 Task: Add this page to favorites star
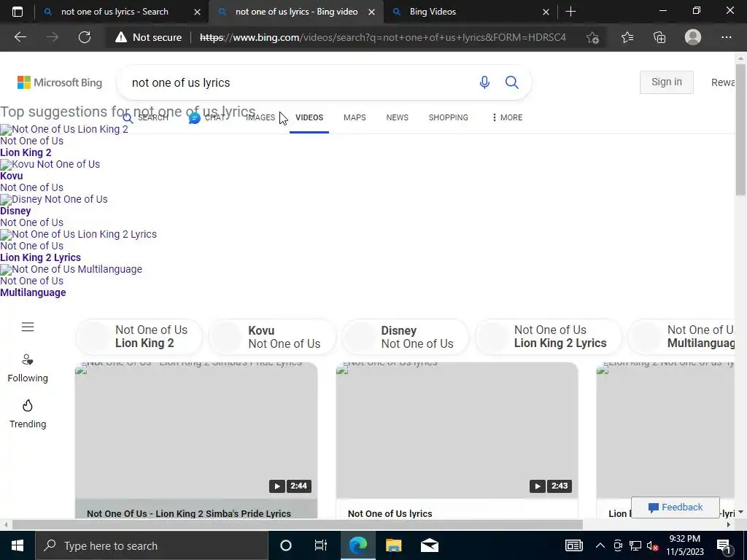pyautogui.click(x=592, y=37)
